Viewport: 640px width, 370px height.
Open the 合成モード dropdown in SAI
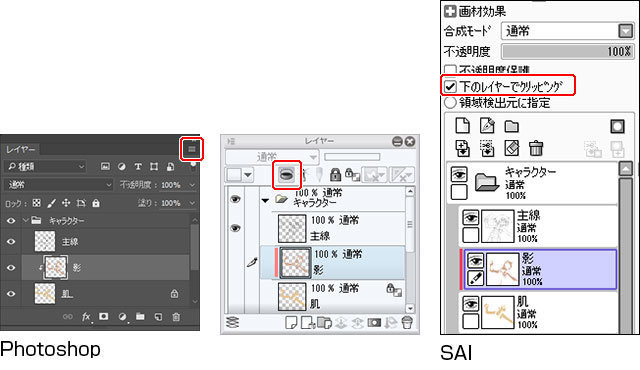point(568,31)
